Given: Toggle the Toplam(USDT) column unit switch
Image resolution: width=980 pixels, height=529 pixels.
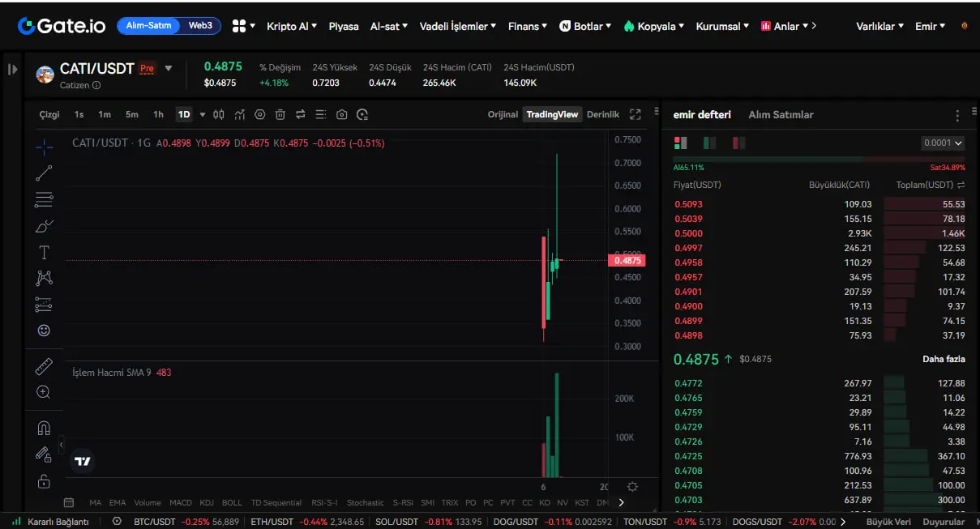Looking at the screenshot, I should 961,185.
